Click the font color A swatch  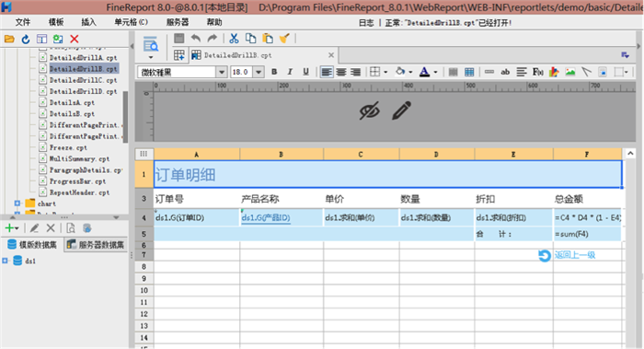[x=424, y=72]
